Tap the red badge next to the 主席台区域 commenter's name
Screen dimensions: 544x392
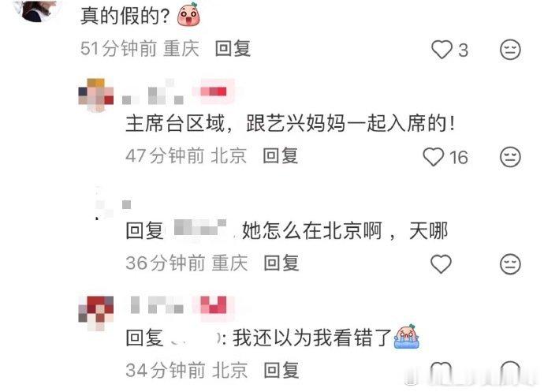(213, 91)
